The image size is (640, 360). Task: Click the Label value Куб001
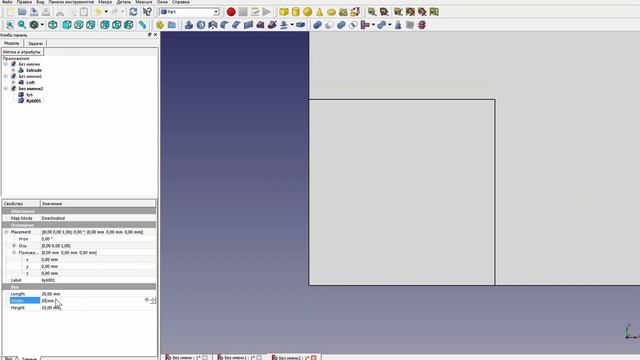48,280
